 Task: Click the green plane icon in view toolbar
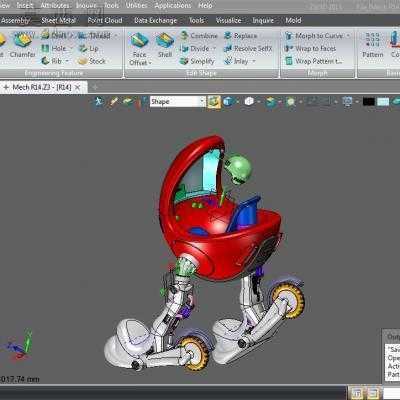128,101
